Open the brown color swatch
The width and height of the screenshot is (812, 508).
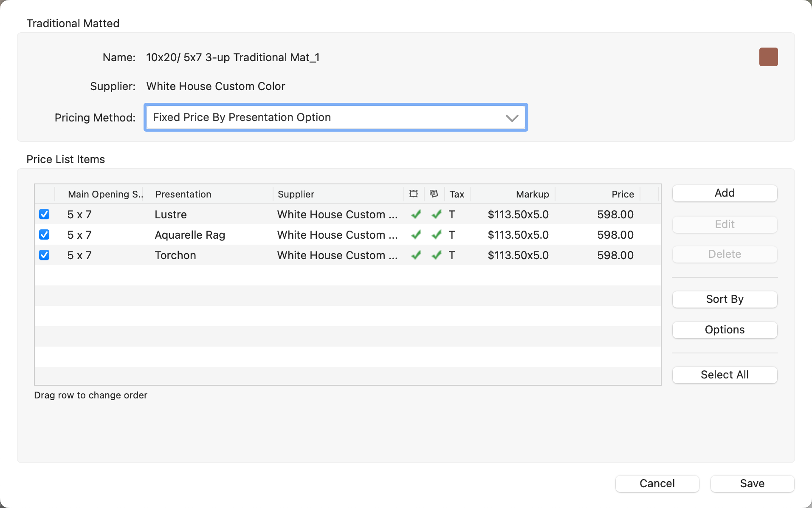point(768,57)
